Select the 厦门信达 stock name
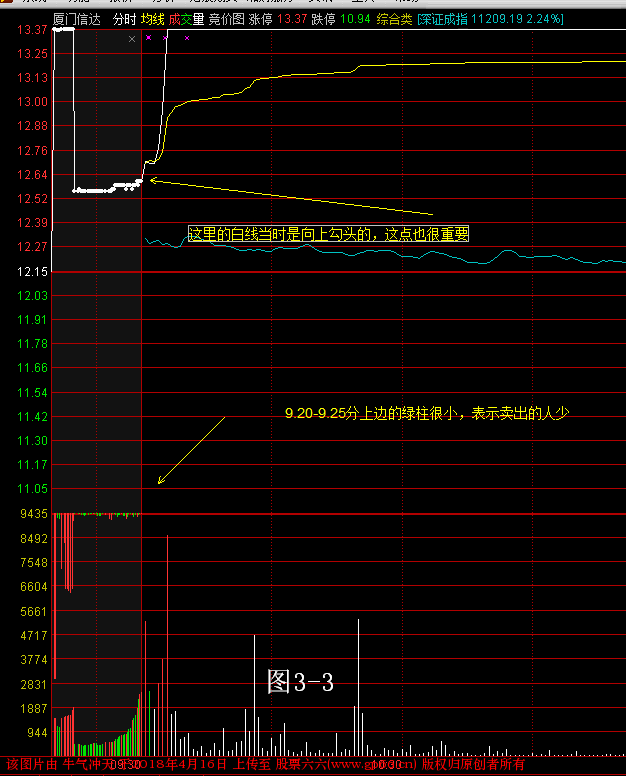This screenshot has width=626, height=776. tap(77, 18)
